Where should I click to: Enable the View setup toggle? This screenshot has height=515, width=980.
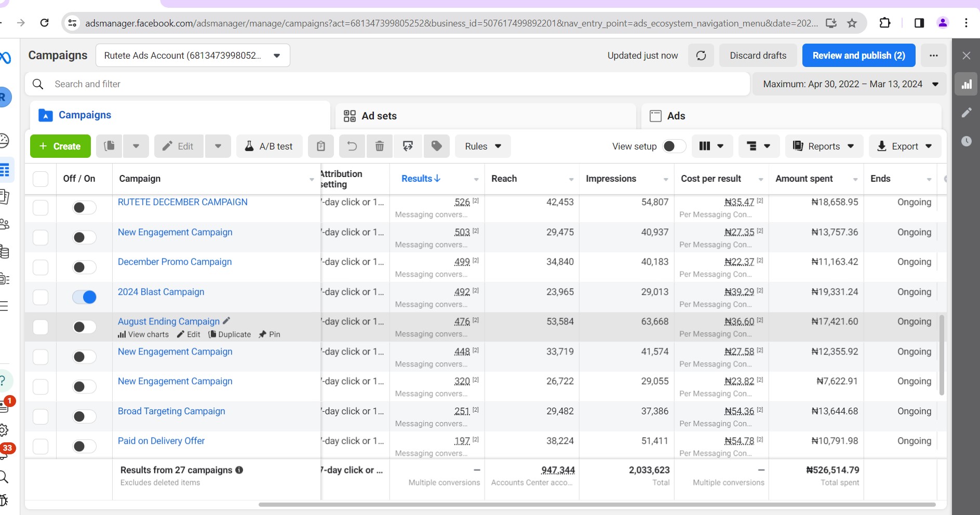(674, 146)
